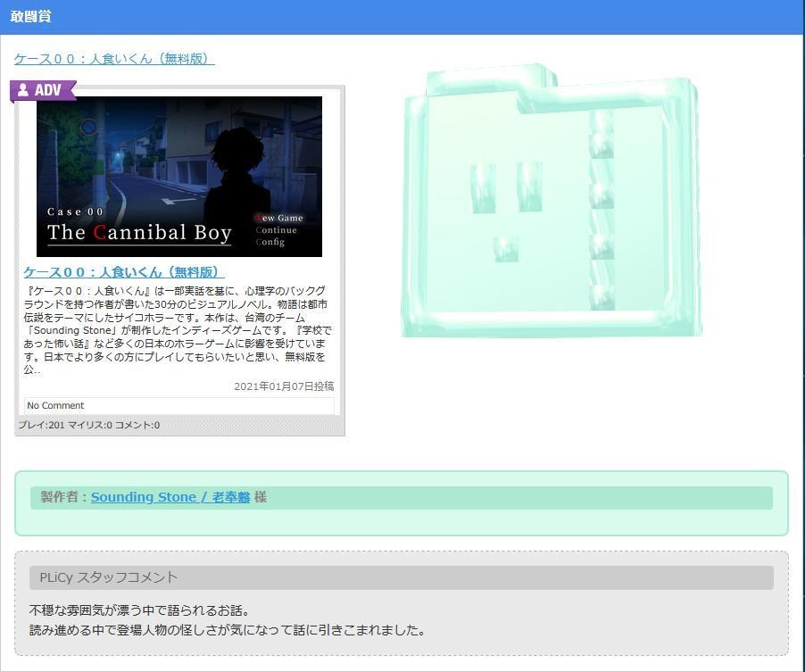Click the game description paragraph starting 『ケース００：人食いくん』は
Viewport: 805px width, 672px height.
click(x=178, y=330)
